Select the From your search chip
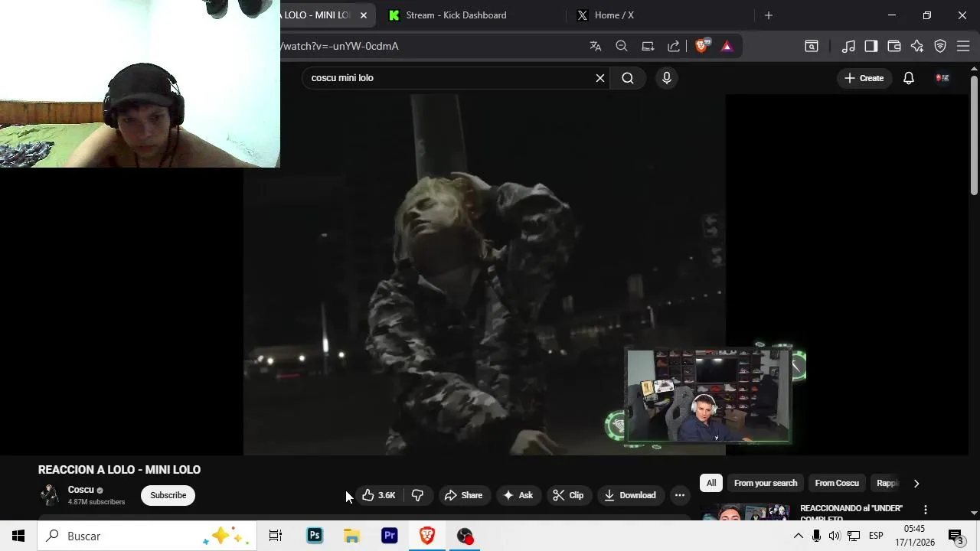The width and height of the screenshot is (980, 551). 766,483
